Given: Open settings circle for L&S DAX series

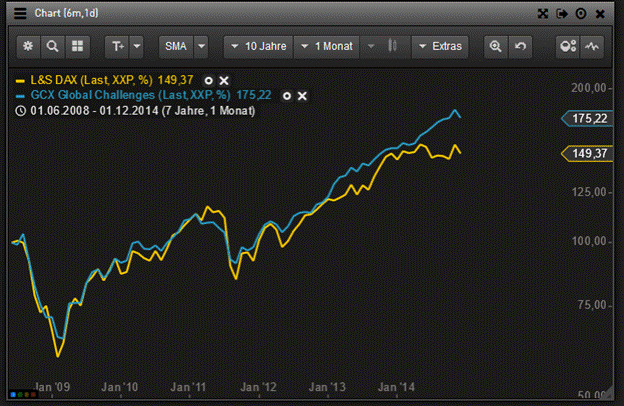Looking at the screenshot, I should point(208,81).
